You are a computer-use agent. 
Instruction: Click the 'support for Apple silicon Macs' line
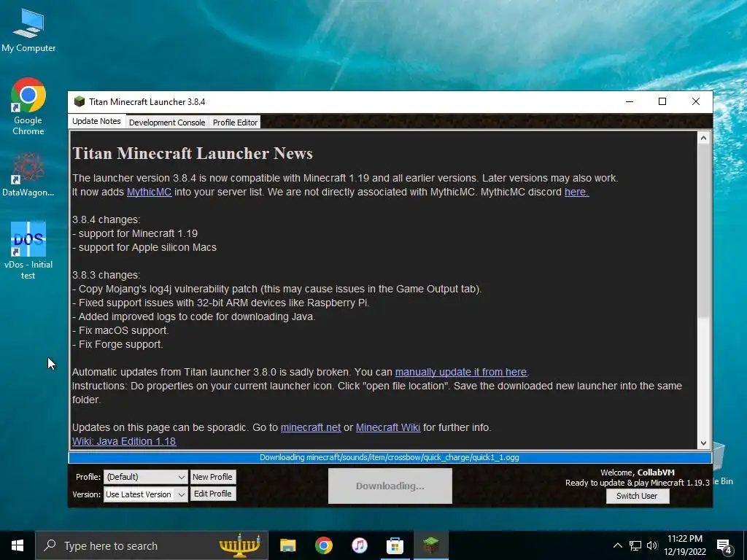[x=144, y=247]
